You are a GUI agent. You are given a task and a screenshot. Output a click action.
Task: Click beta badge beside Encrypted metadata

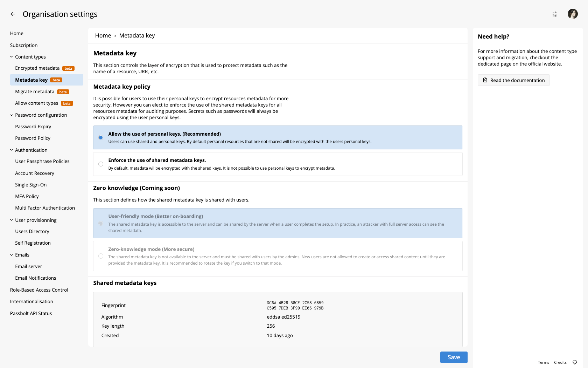click(x=68, y=68)
